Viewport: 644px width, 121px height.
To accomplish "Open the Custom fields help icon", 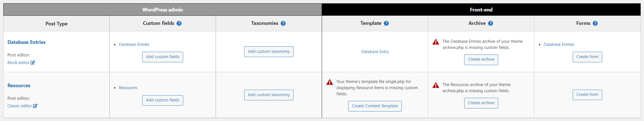I will pos(179,23).
